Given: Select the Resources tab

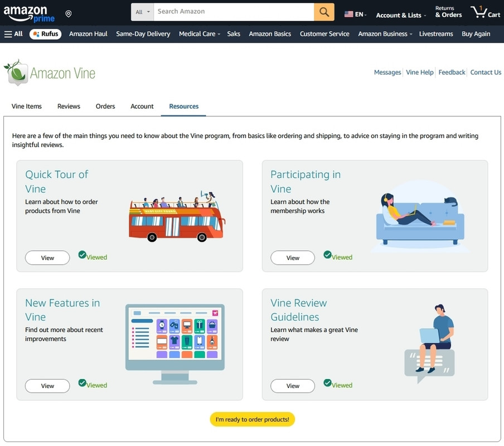Looking at the screenshot, I should (x=184, y=106).
